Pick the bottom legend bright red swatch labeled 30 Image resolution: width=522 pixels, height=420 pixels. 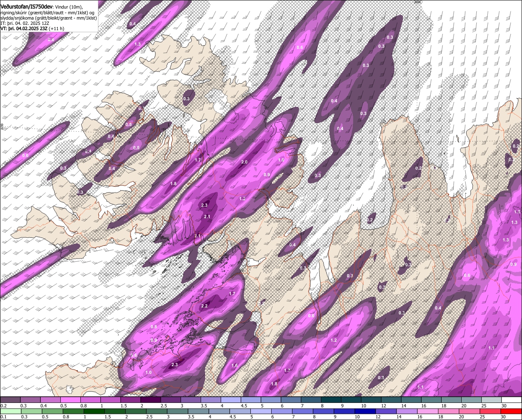512,411
